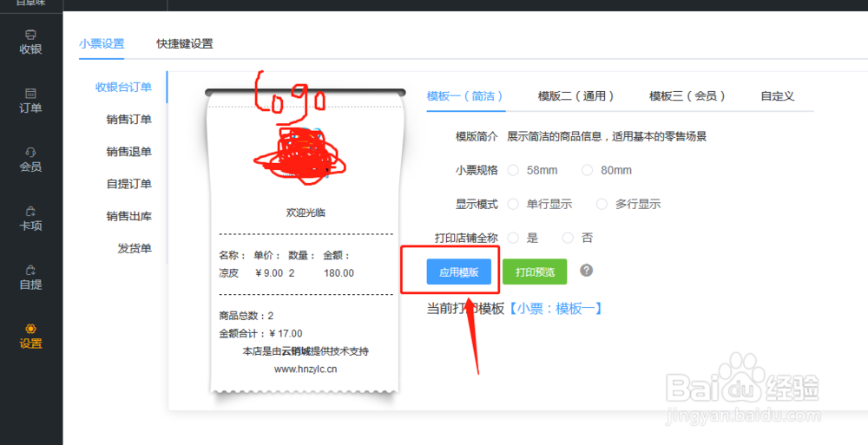
Task: Select 是 for 打印店铺全称
Action: point(513,238)
